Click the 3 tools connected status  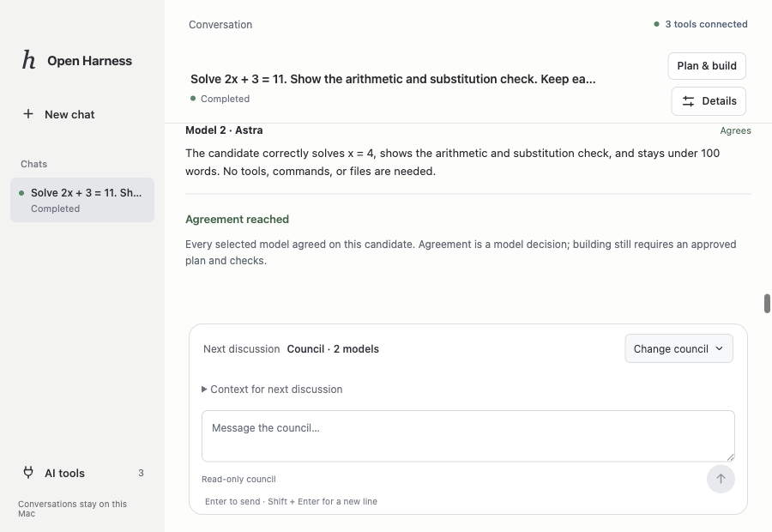pos(701,24)
